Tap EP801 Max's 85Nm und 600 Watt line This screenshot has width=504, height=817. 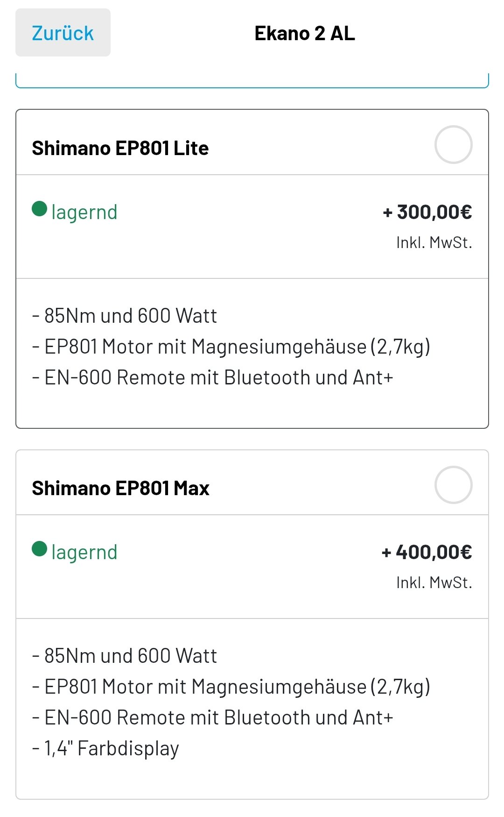125,656
